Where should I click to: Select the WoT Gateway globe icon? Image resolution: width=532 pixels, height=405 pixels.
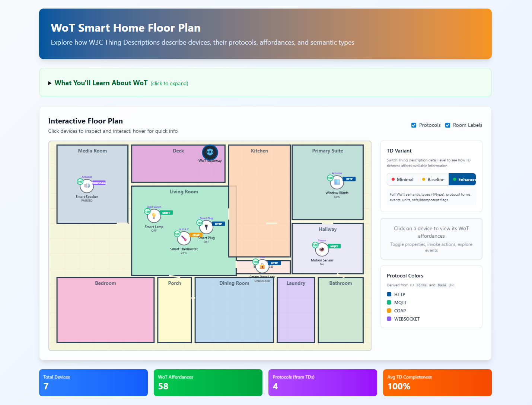(x=210, y=152)
